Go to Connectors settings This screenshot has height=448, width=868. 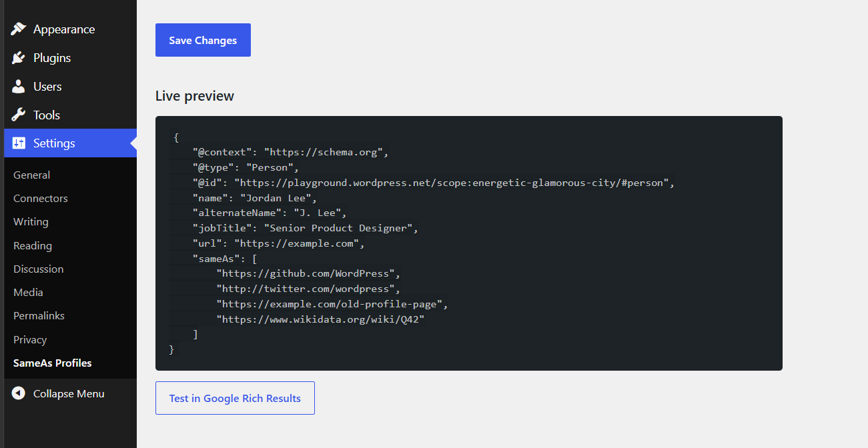pyautogui.click(x=41, y=198)
